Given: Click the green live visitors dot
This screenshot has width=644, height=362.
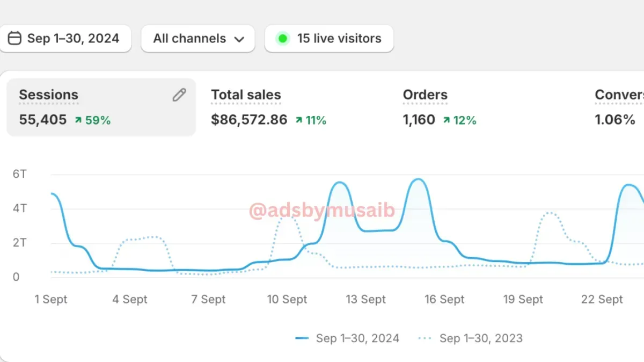Looking at the screenshot, I should point(282,39).
